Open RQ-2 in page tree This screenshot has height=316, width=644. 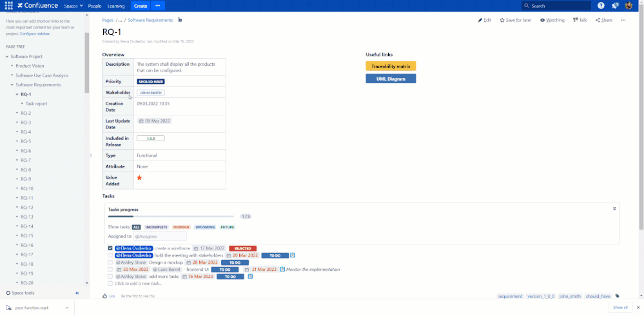point(26,113)
